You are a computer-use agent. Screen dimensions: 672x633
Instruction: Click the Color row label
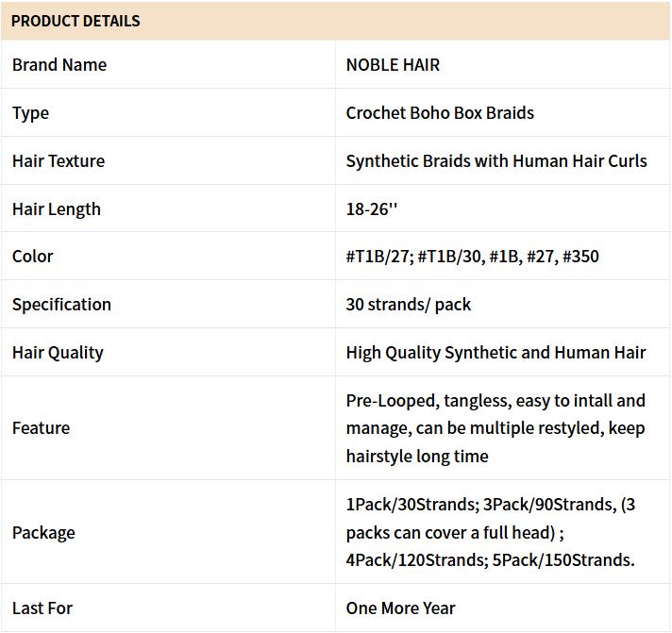[x=33, y=257]
